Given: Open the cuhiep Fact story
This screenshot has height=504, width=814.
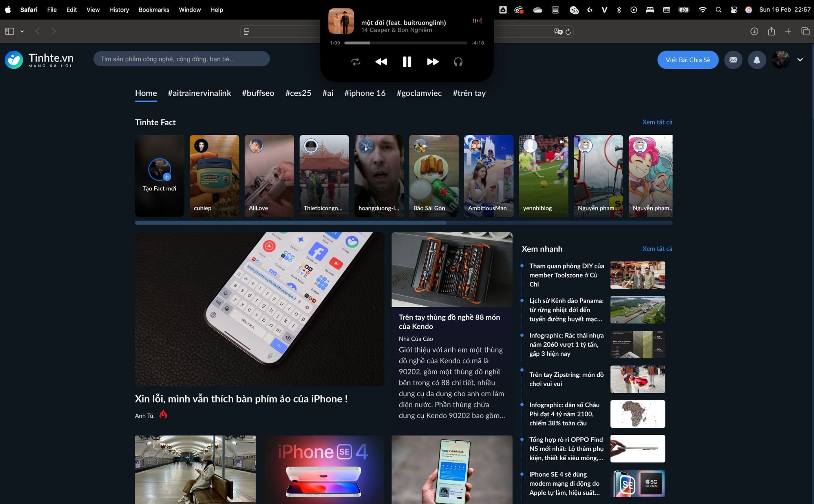Looking at the screenshot, I should pos(215,176).
